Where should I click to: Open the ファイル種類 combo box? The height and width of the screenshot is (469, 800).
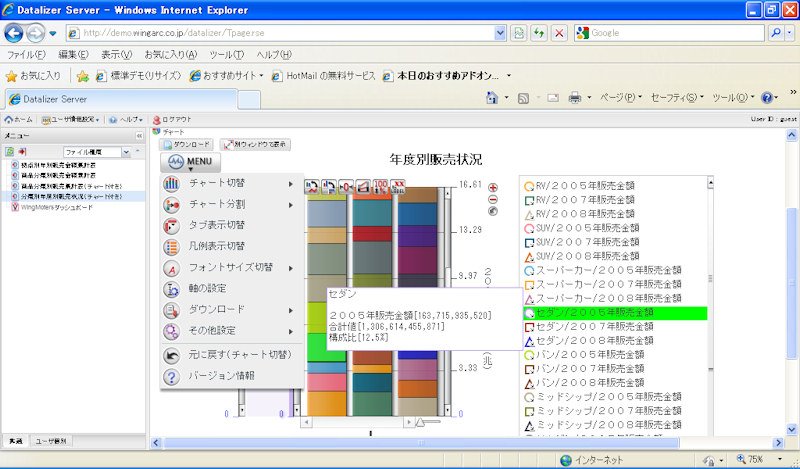coord(97,152)
